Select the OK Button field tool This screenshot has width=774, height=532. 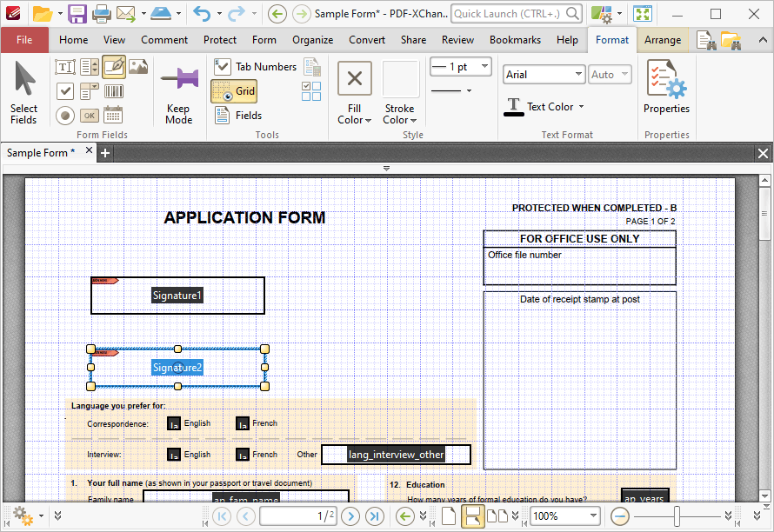(x=90, y=116)
